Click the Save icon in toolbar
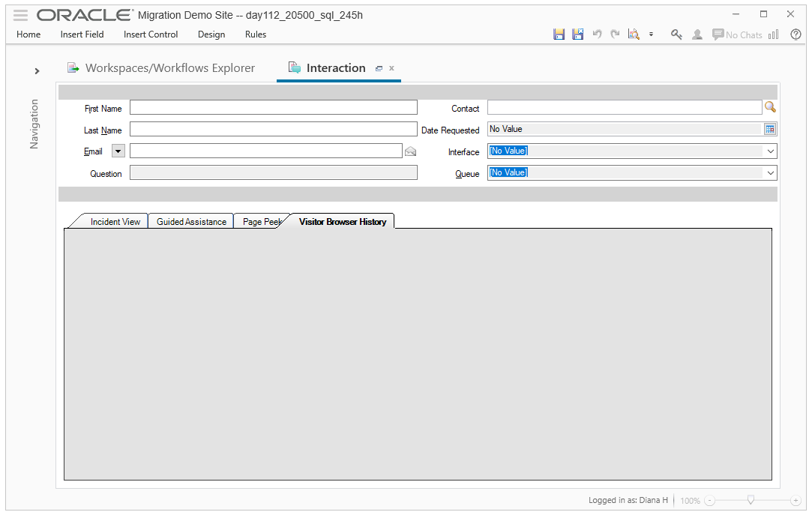Screen dimensions: 812x515 click(x=559, y=34)
